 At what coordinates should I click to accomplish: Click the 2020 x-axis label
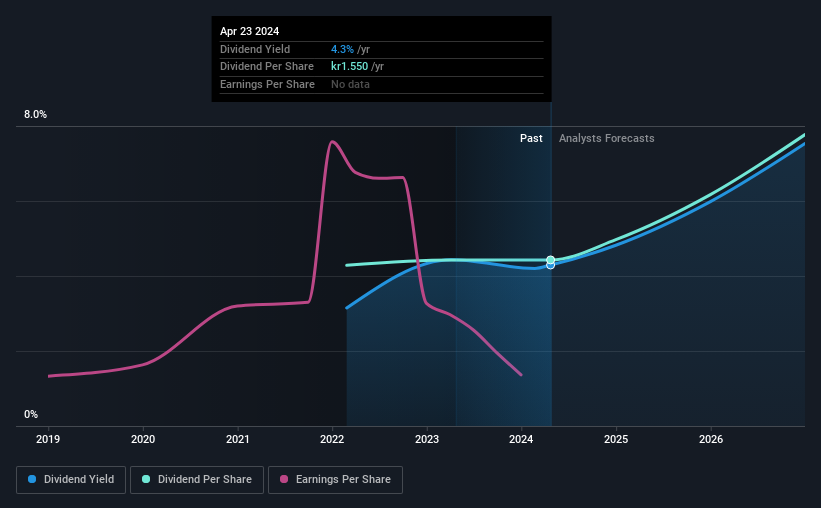(143, 439)
